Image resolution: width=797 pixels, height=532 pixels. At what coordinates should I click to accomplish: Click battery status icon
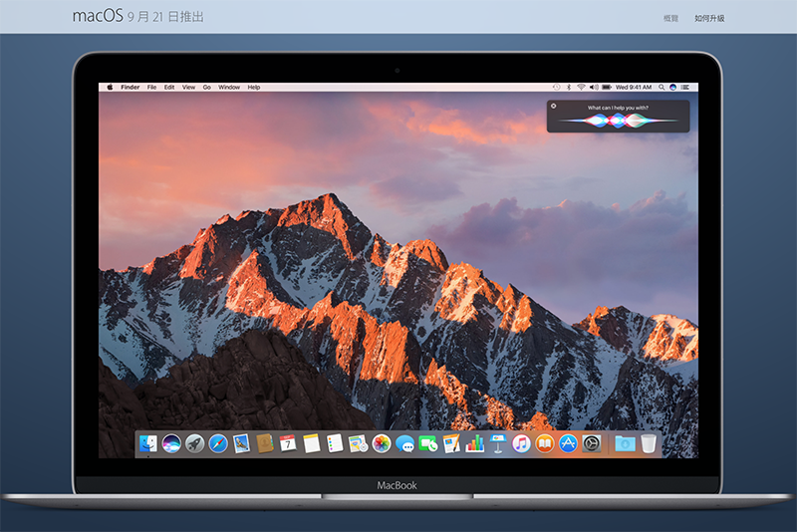coord(607,87)
